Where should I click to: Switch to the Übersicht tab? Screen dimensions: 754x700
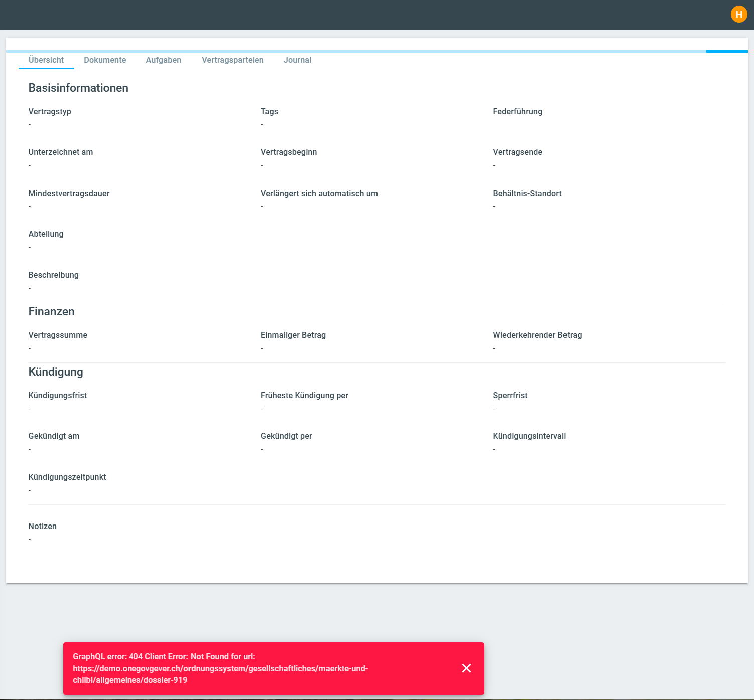pos(46,60)
